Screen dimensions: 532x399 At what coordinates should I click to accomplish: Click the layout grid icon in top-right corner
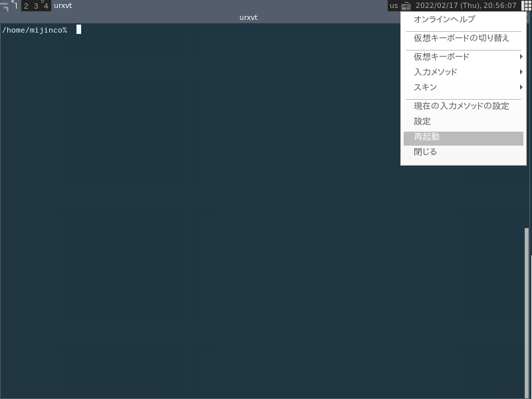tap(525, 5)
